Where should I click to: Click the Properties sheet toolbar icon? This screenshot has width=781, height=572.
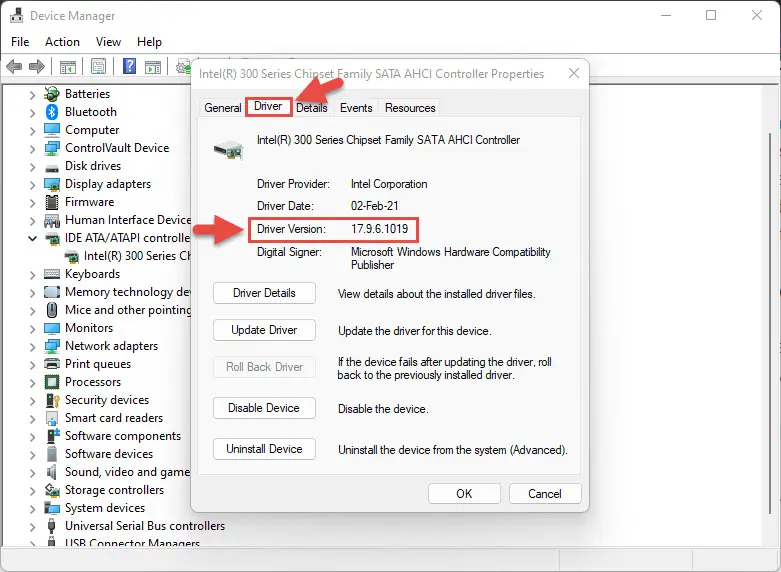click(99, 66)
